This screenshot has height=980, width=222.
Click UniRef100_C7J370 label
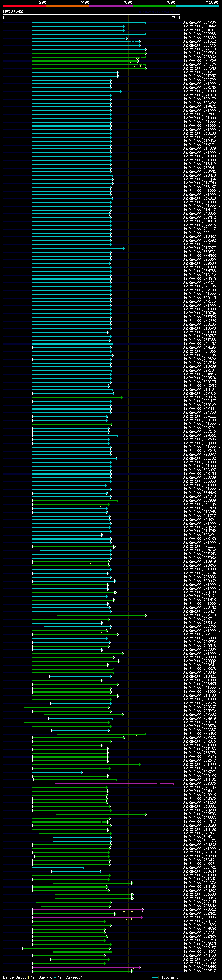click(199, 883)
